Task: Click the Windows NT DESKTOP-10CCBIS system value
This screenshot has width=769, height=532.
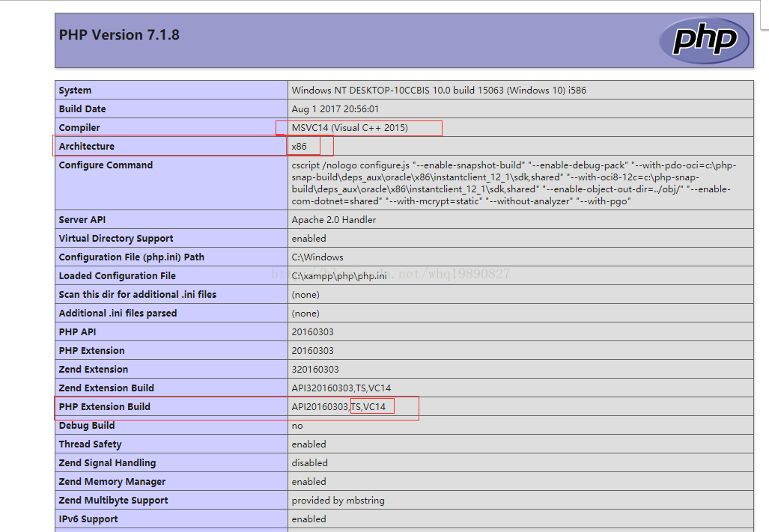Action: click(x=439, y=91)
